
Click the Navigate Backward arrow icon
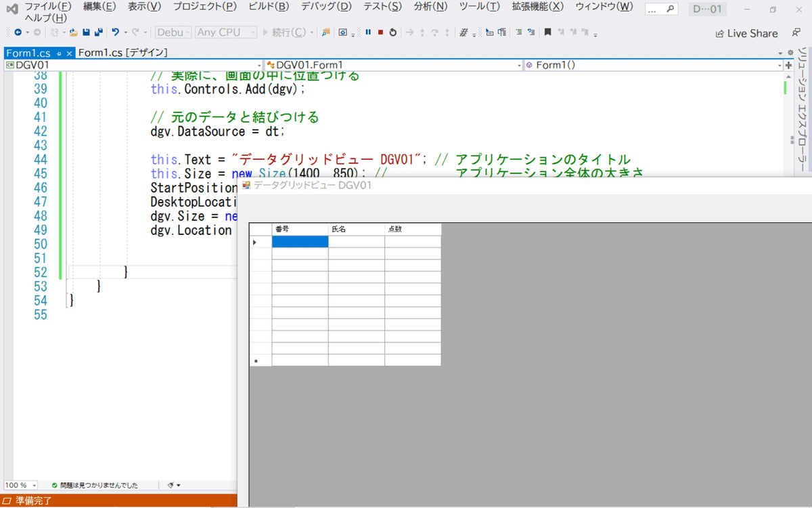(18, 33)
